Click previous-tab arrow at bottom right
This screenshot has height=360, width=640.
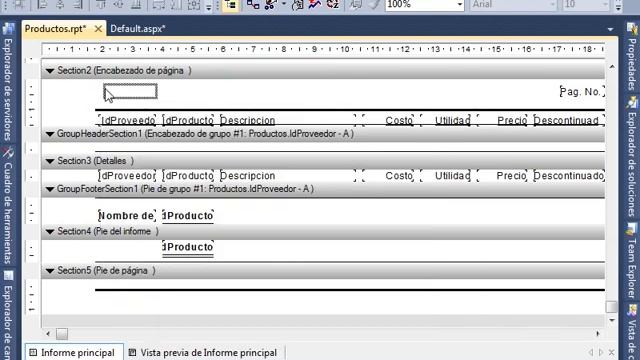pos(591,352)
